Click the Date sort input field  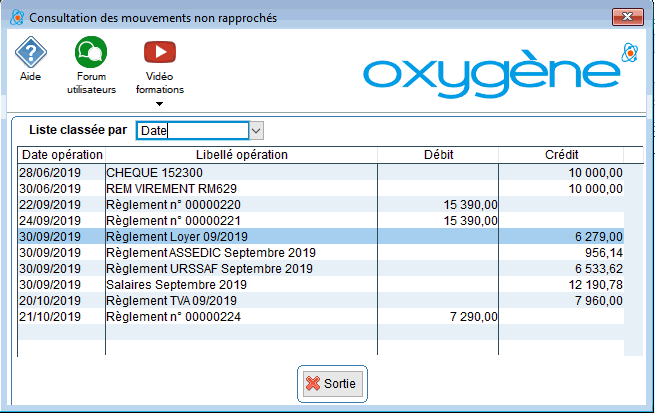[192, 131]
